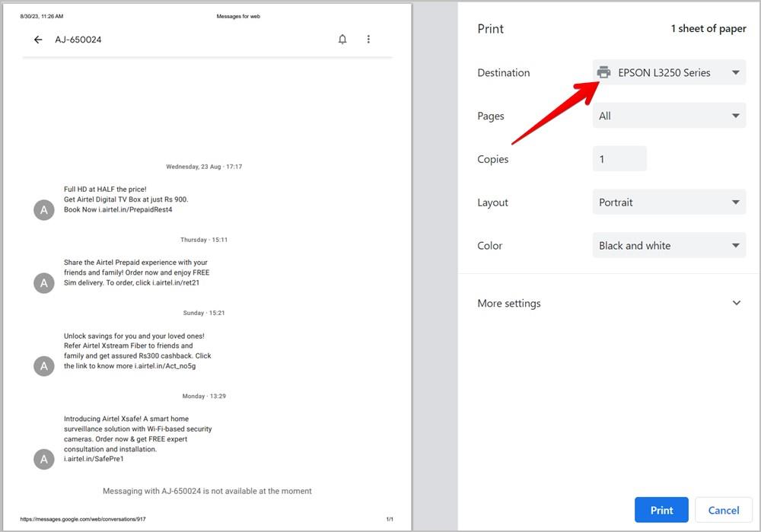The height and width of the screenshot is (532, 761).
Task: Click the Share the Airtel Prepaid experience message
Action: tap(137, 272)
